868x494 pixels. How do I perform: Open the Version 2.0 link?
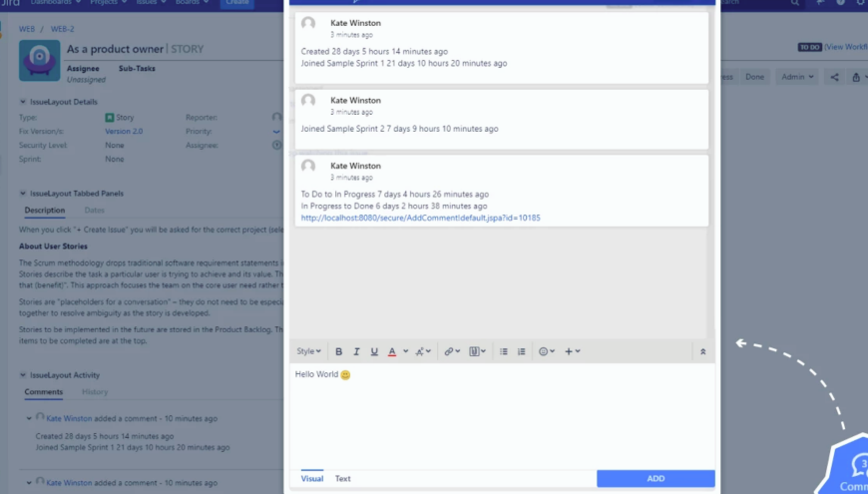pos(124,132)
